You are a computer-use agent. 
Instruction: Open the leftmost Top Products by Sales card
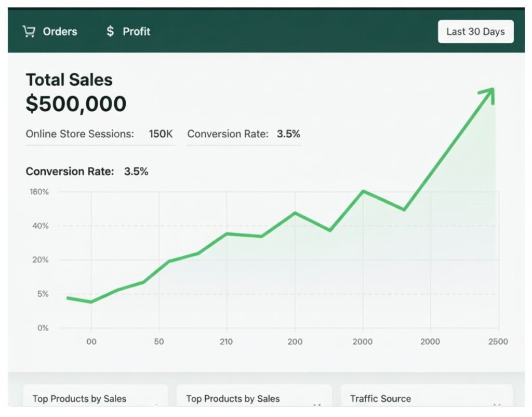(x=79, y=399)
